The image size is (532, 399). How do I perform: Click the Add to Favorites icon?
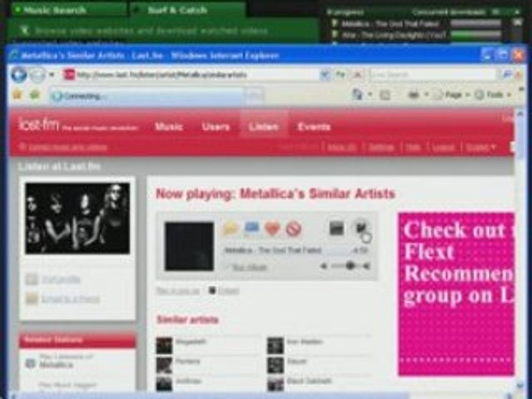tap(34, 95)
